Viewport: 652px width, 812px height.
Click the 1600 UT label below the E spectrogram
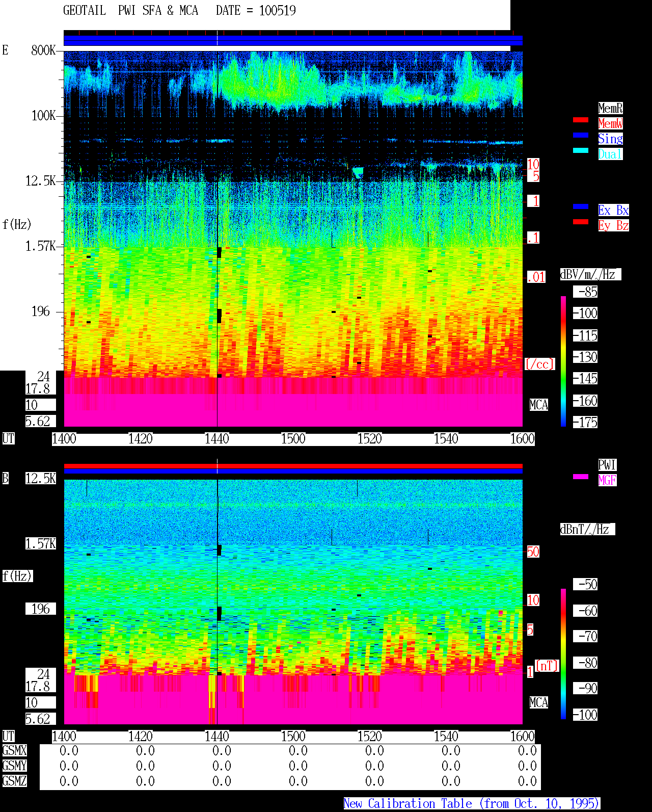pyautogui.click(x=523, y=439)
